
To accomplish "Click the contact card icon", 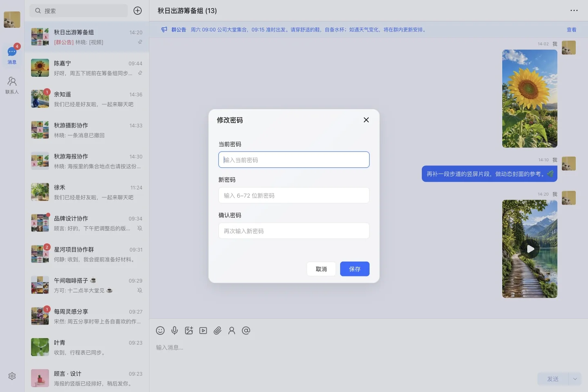I will pos(232,331).
